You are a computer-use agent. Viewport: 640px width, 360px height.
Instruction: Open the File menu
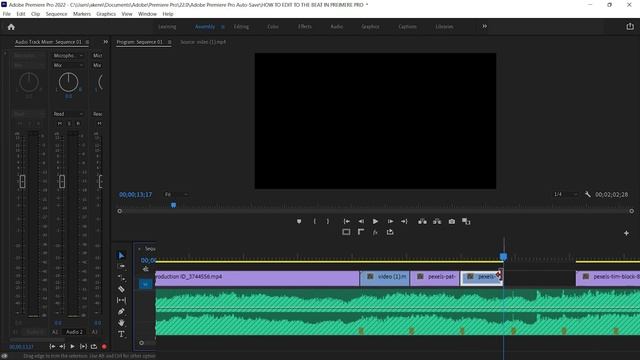(x=7, y=14)
